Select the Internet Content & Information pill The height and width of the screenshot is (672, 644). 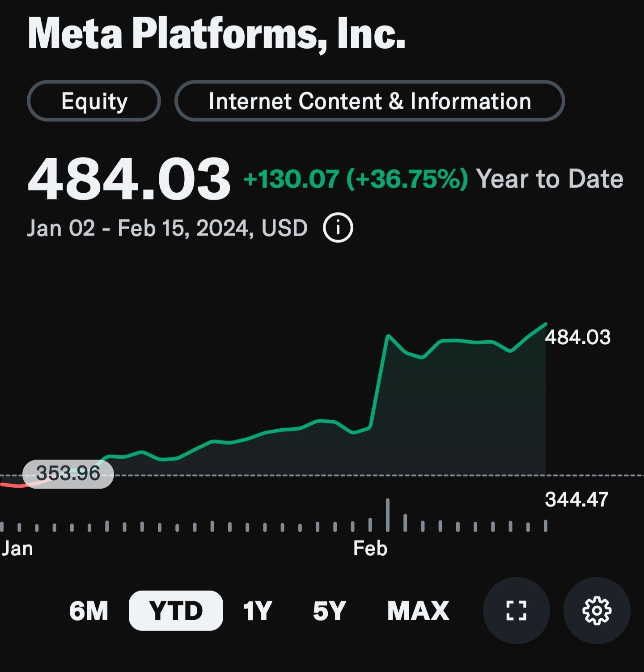tap(369, 101)
